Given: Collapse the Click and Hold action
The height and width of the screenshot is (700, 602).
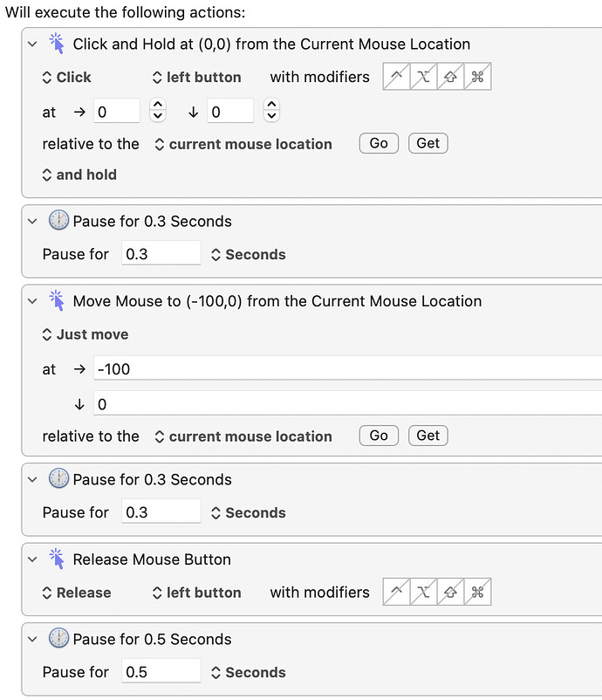Looking at the screenshot, I should (33, 44).
